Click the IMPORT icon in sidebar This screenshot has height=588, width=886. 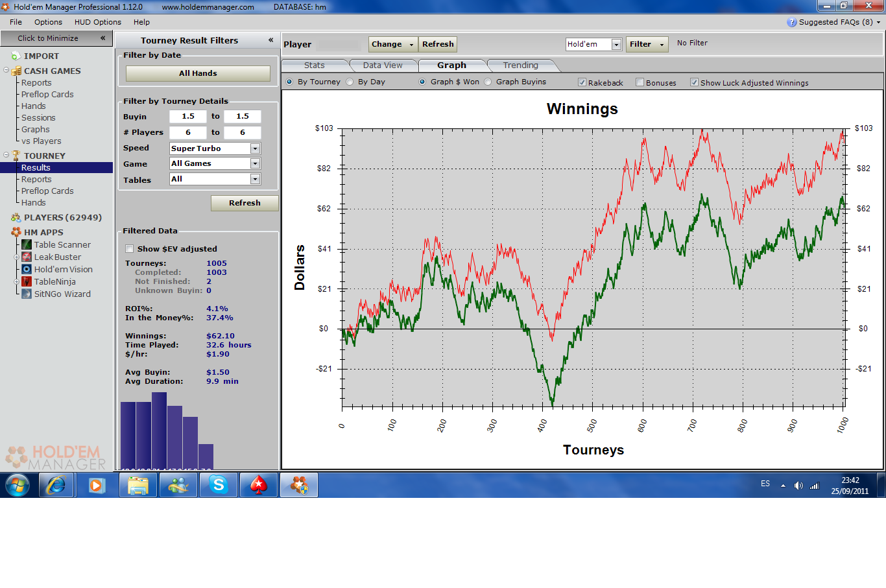(16, 56)
